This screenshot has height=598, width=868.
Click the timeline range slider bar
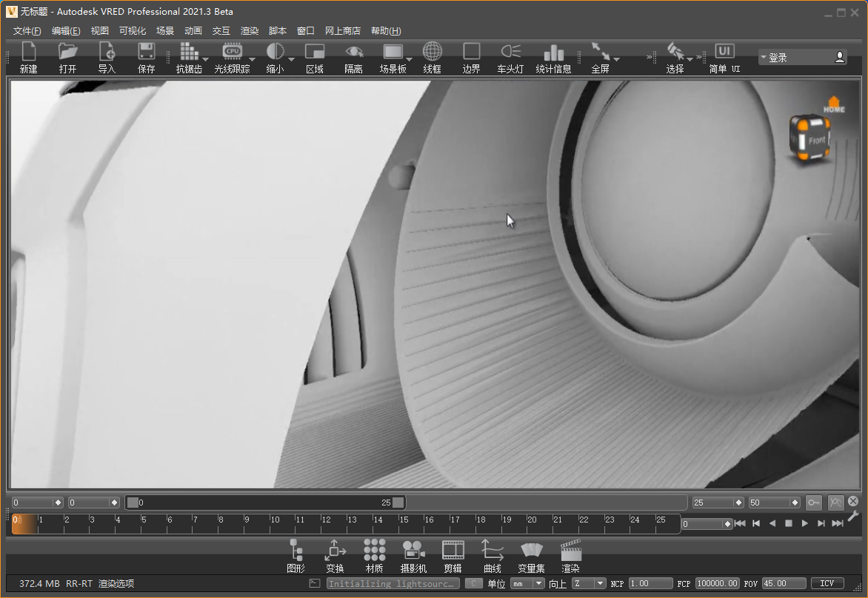click(267, 503)
